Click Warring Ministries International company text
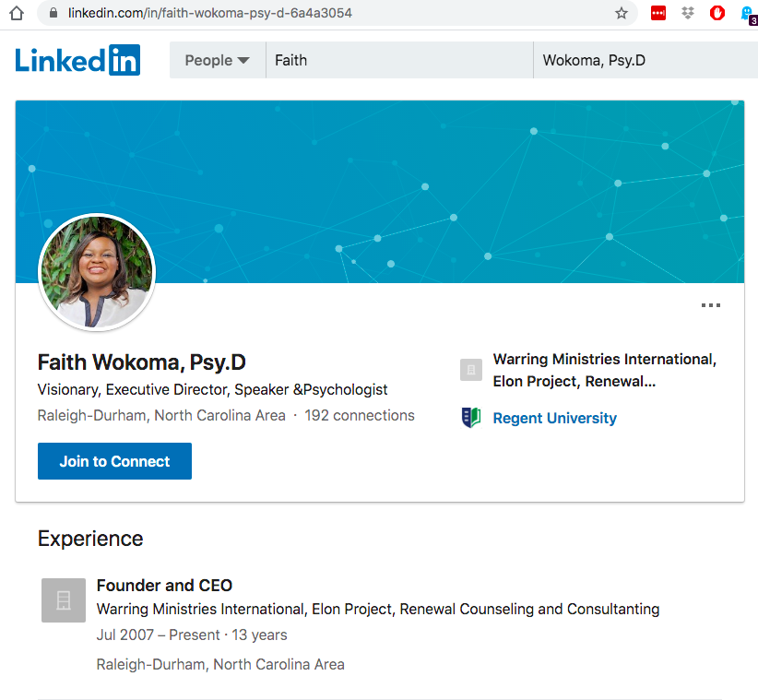Viewport: 758px width, 700px height. coord(605,371)
